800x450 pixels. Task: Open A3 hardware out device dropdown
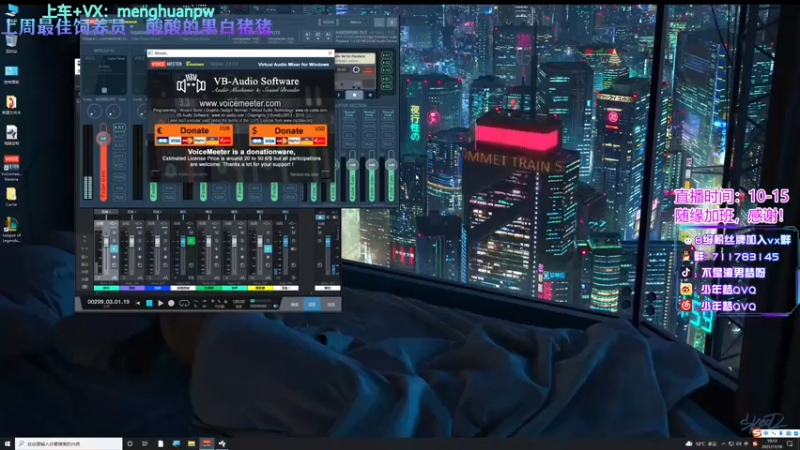pos(328,36)
